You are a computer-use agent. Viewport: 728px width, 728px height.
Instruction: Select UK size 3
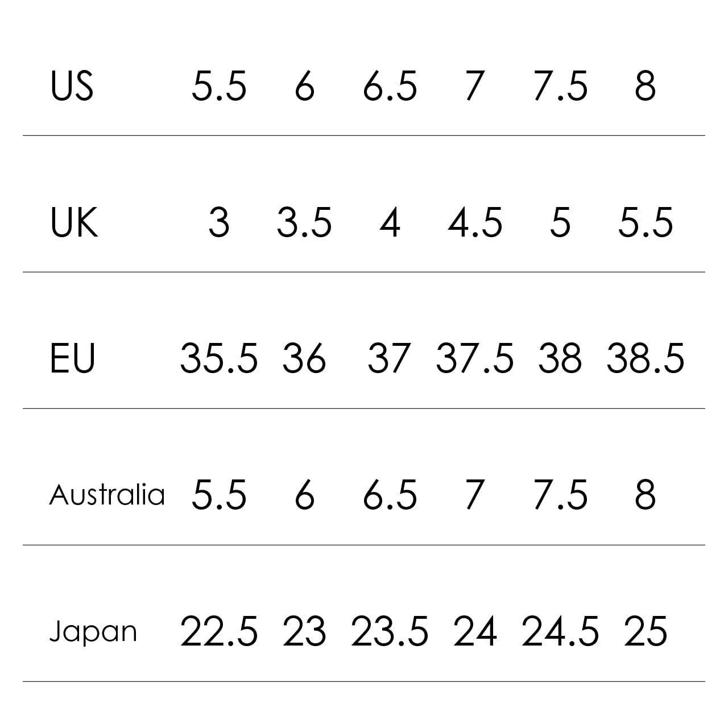[219, 222]
